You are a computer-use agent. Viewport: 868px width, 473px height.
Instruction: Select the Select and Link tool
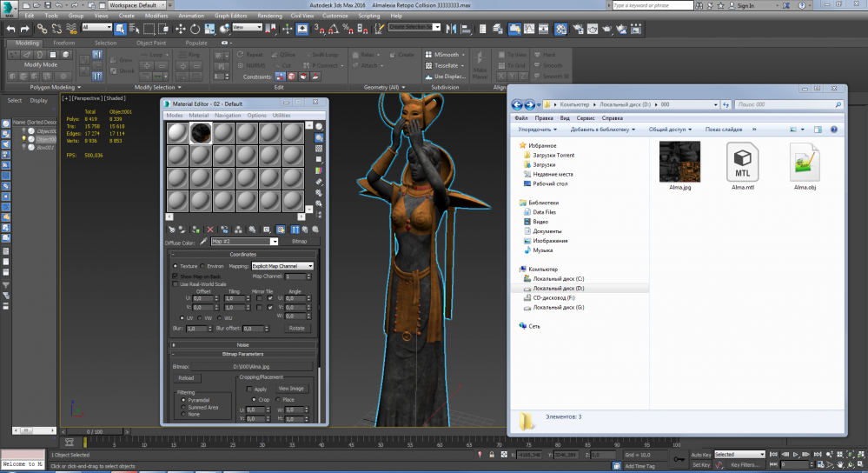click(x=42, y=29)
